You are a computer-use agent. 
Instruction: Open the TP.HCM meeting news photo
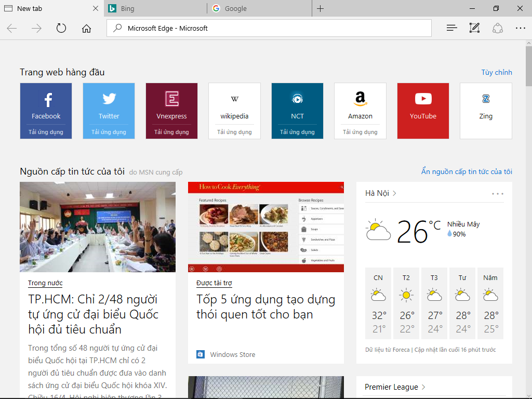click(98, 227)
